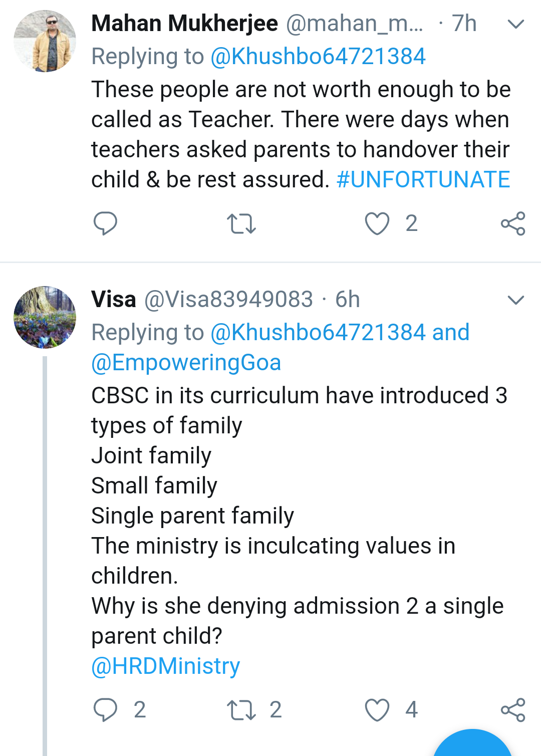Open Visa's username @Visa83949083
The width and height of the screenshot is (541, 756).
click(x=228, y=299)
